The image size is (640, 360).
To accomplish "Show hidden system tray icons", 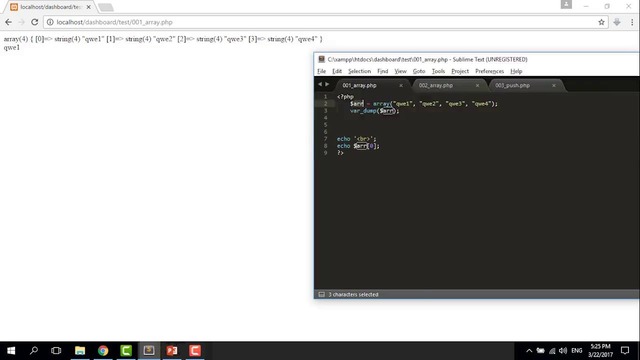I will (529, 351).
